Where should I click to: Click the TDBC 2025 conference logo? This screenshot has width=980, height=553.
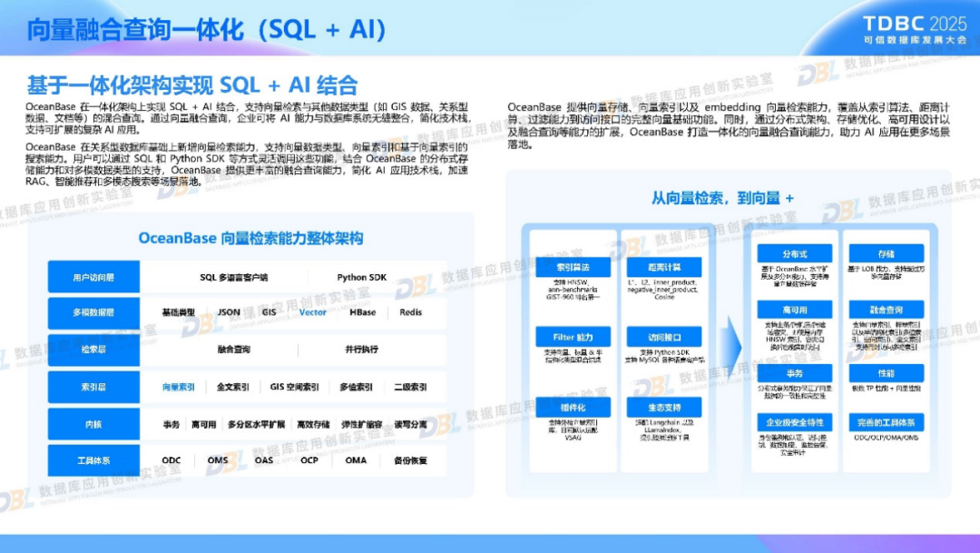[915, 29]
